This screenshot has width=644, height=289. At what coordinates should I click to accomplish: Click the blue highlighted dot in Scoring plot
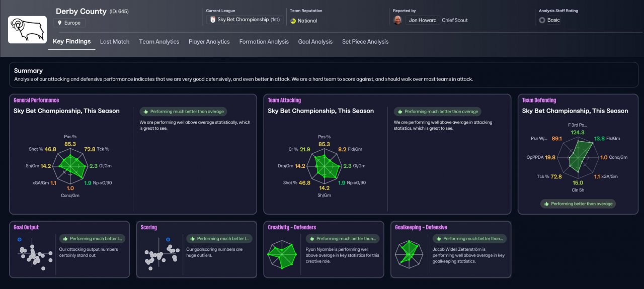[168, 240]
